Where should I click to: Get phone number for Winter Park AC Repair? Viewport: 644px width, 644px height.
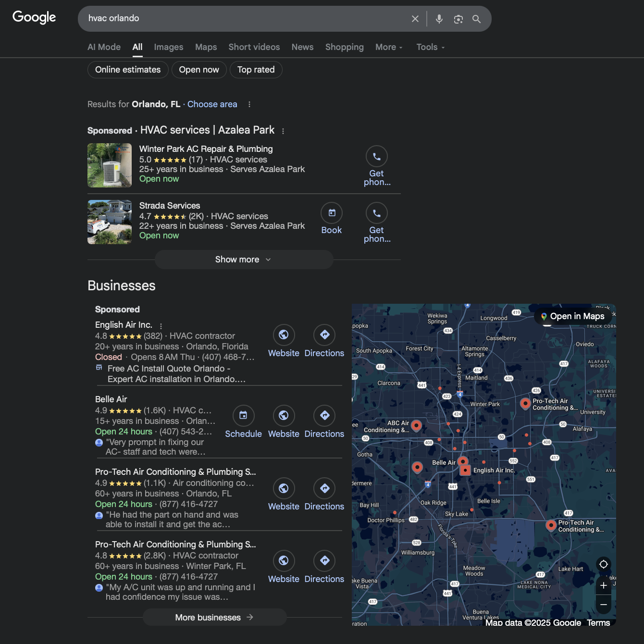coord(377,157)
